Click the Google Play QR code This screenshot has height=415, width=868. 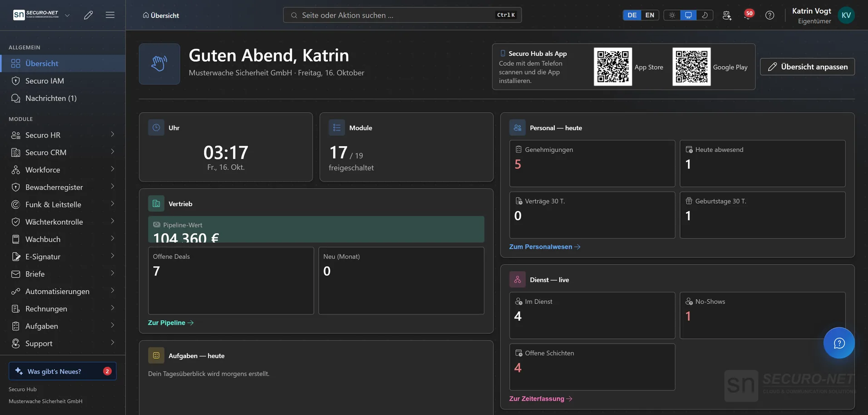point(691,67)
